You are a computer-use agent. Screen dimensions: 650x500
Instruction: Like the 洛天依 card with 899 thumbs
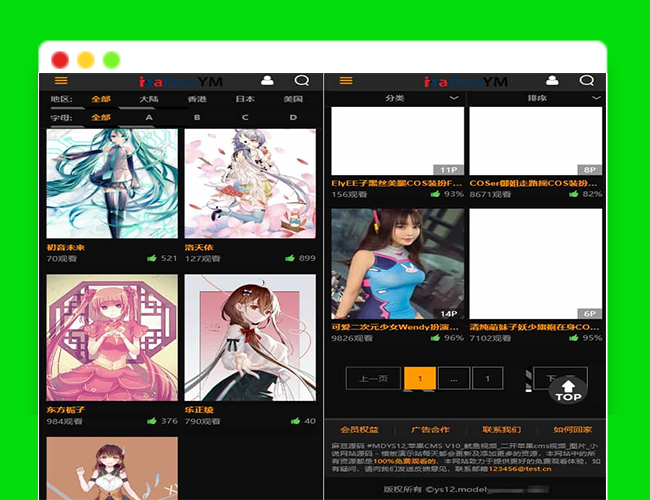tap(290, 258)
